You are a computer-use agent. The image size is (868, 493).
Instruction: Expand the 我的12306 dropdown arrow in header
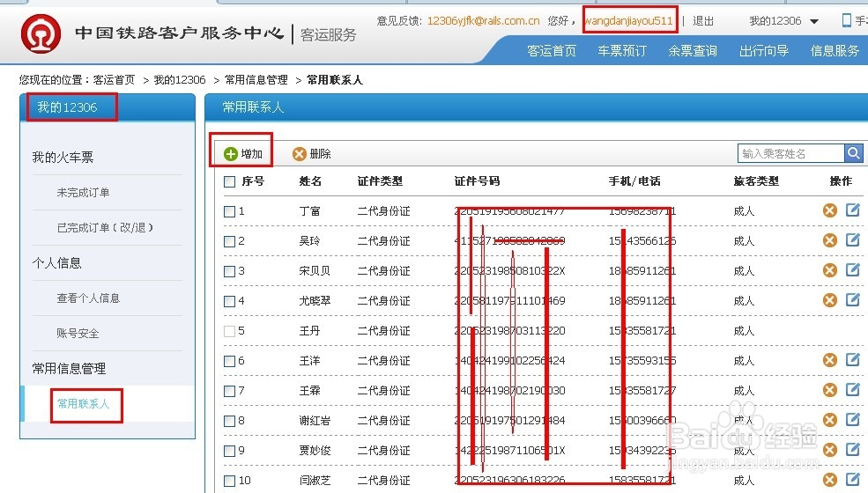tap(813, 22)
